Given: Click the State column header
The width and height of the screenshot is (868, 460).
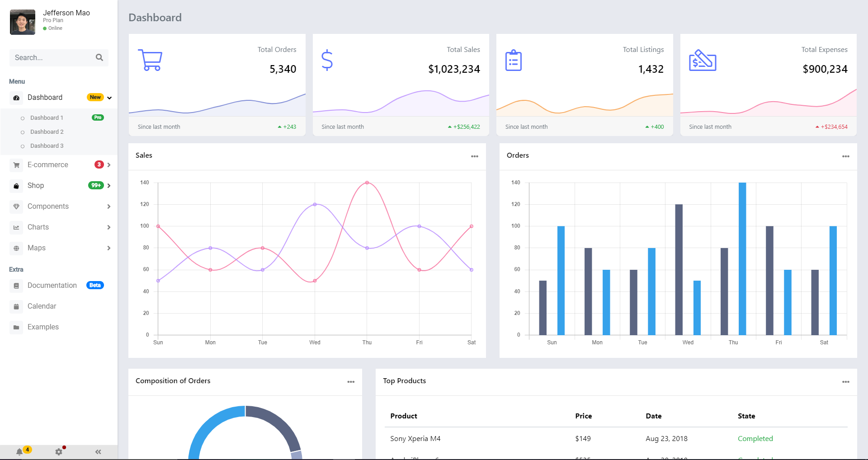Looking at the screenshot, I should tap(746, 416).
